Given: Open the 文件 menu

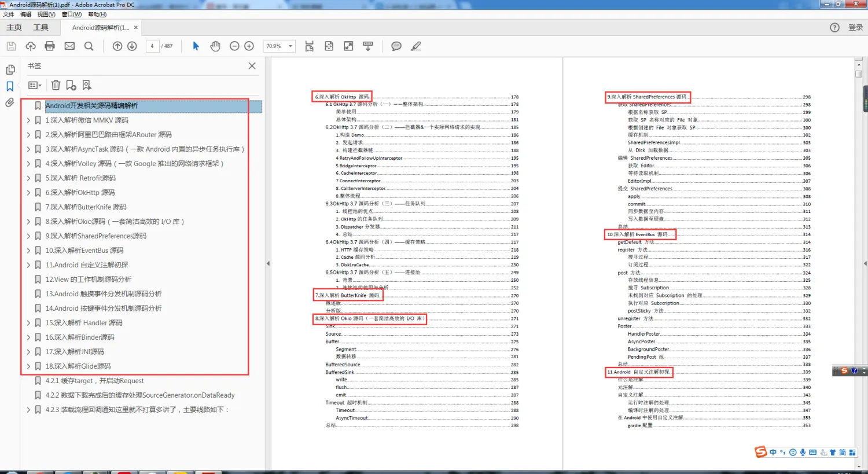Looking at the screenshot, I should click(x=9, y=14).
